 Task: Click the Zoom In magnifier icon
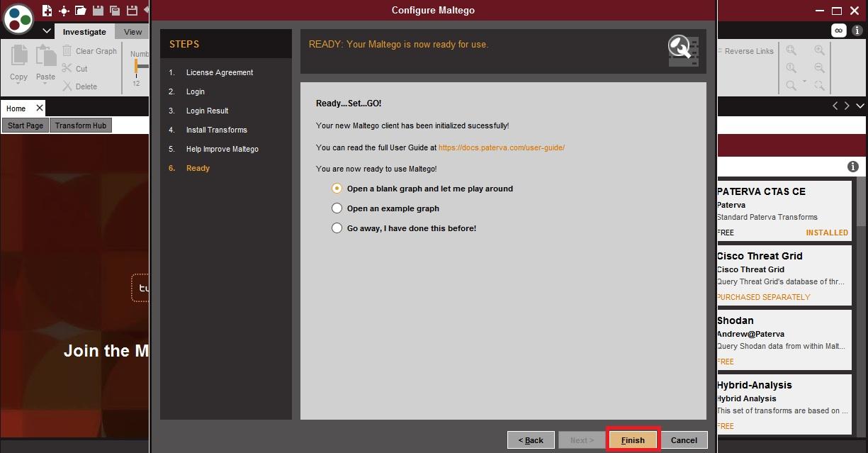tap(819, 50)
